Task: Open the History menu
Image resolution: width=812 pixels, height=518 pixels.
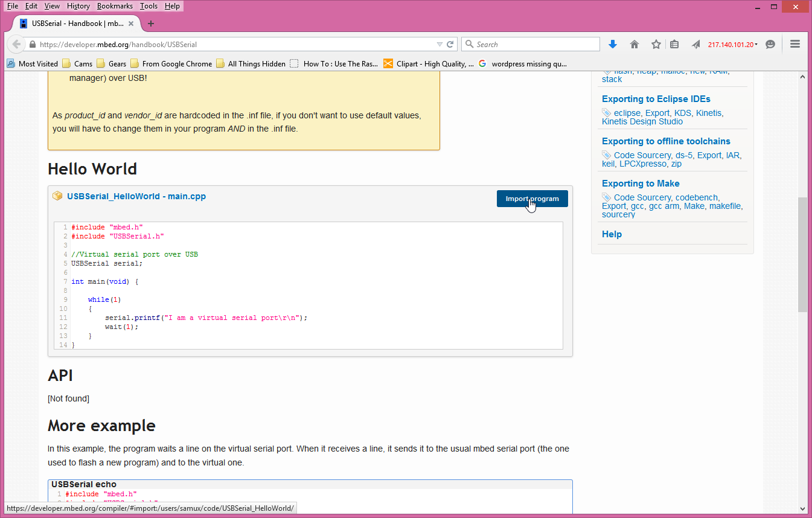Action: pyautogui.click(x=78, y=6)
